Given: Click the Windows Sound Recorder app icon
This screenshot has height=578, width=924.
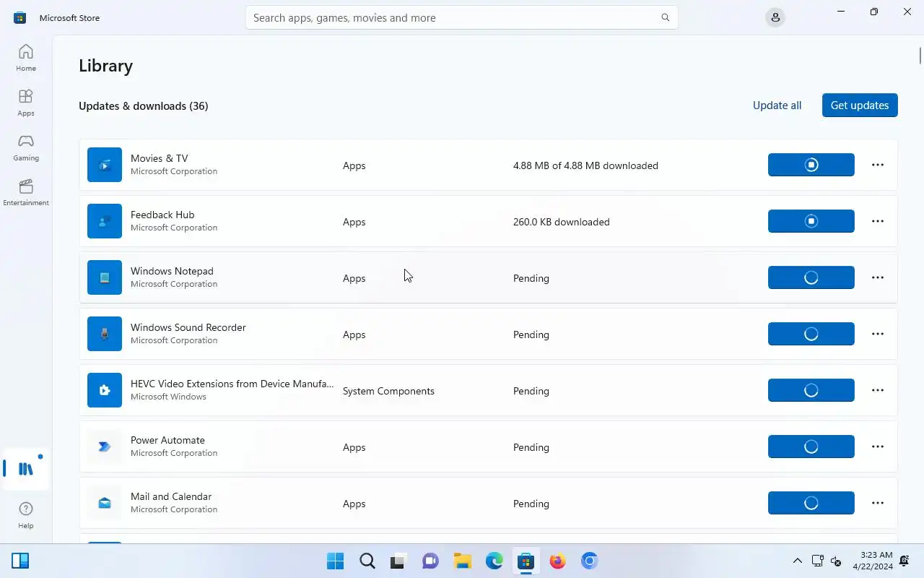Looking at the screenshot, I should 105,334.
